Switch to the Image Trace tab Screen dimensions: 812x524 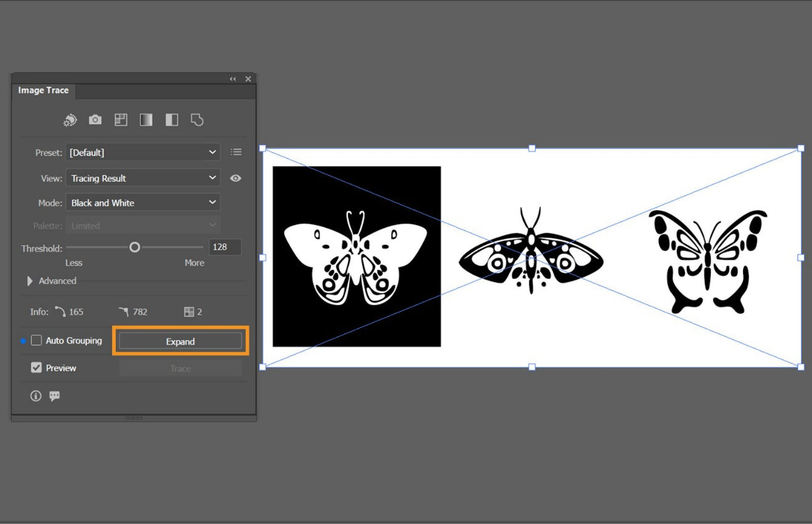[x=43, y=90]
